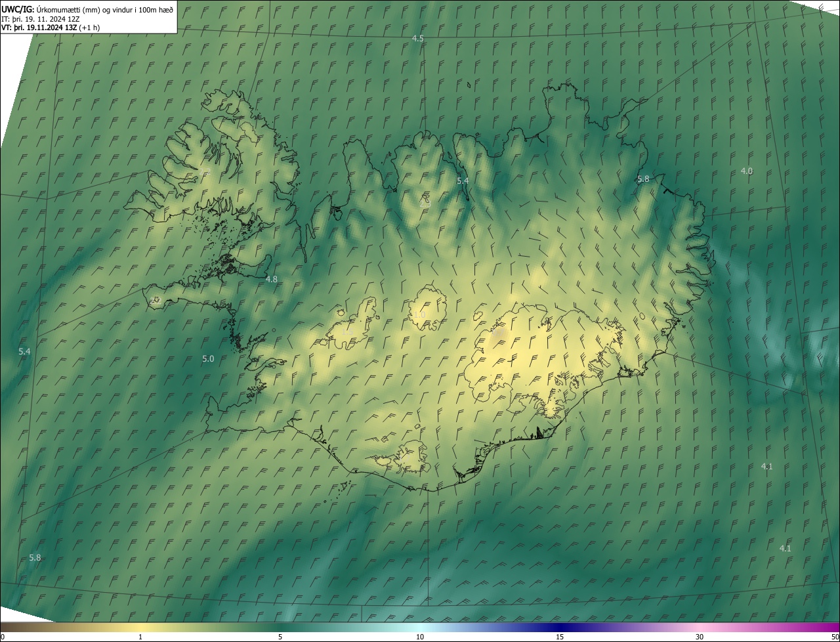Click the 10 tick on the color scale
Screen dimensions: 840x642
pos(420,637)
